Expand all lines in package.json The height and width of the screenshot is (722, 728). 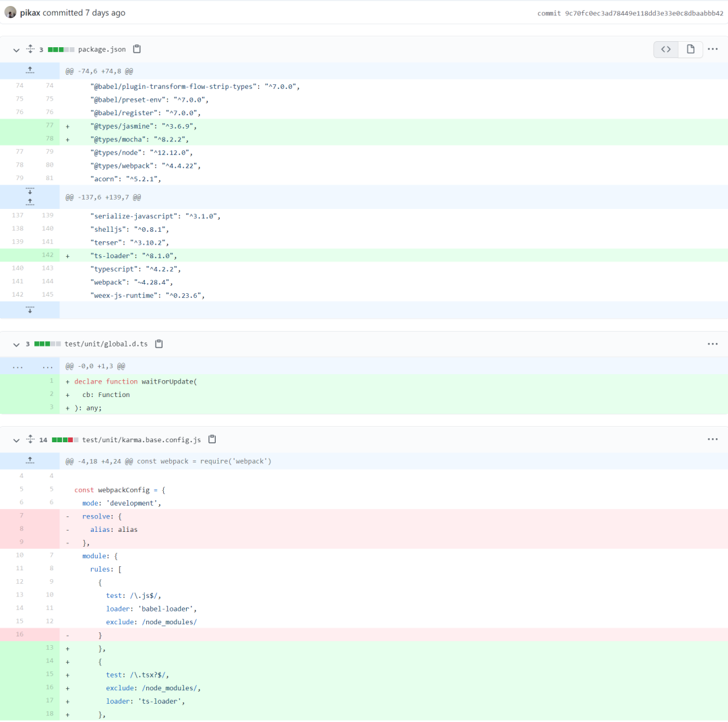click(30, 49)
